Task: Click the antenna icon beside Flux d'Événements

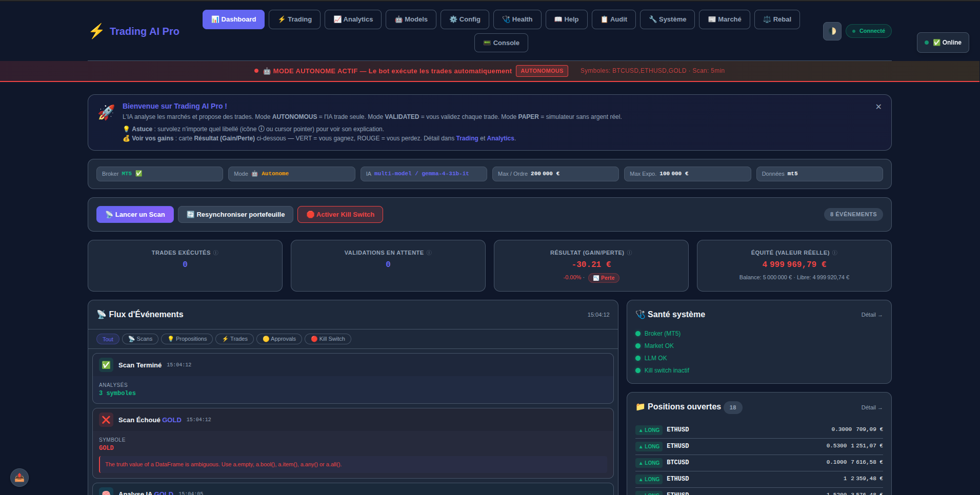Action: tap(102, 314)
